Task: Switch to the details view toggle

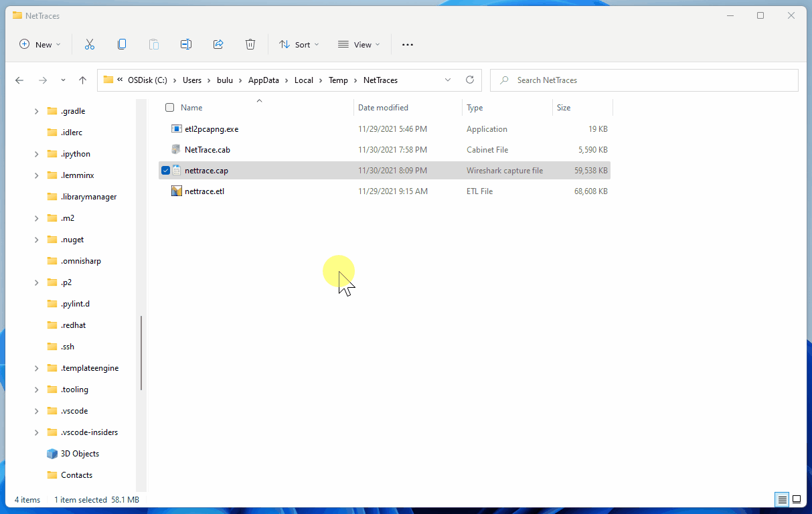Action: (x=782, y=500)
